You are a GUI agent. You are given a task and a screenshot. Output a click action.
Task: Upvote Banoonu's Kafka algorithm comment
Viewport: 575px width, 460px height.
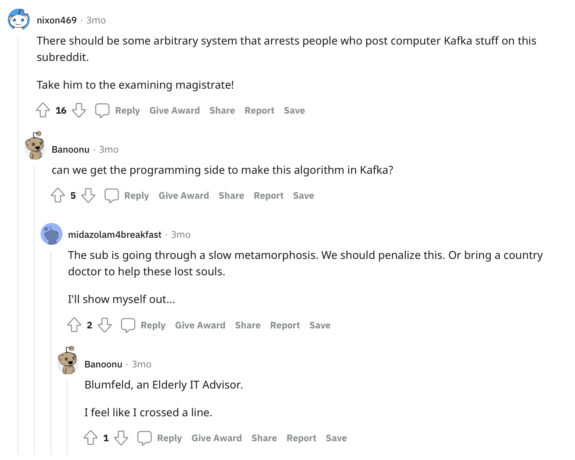pyautogui.click(x=58, y=195)
